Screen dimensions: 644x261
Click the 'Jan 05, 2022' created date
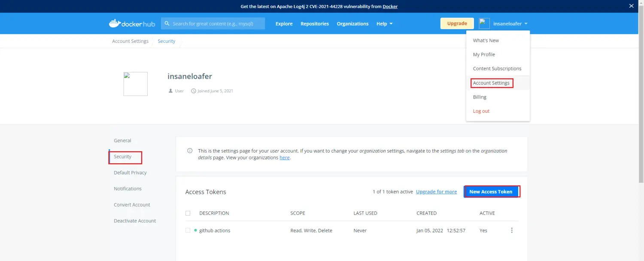click(x=431, y=231)
